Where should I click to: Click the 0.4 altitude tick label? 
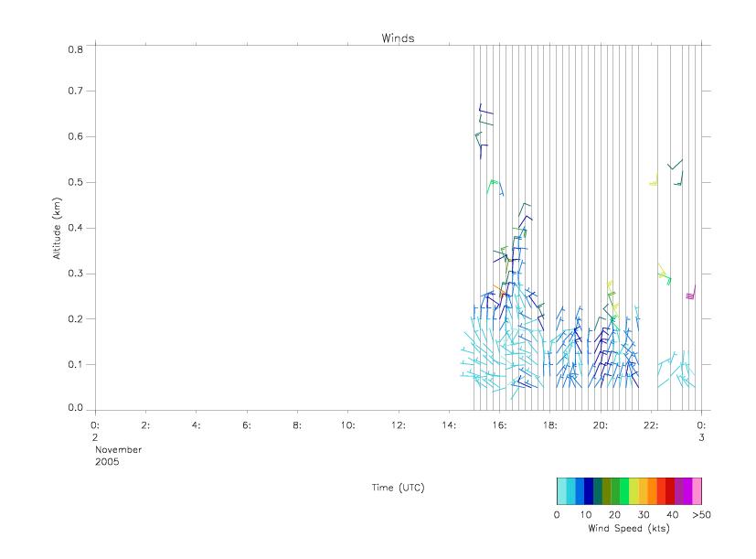75,228
